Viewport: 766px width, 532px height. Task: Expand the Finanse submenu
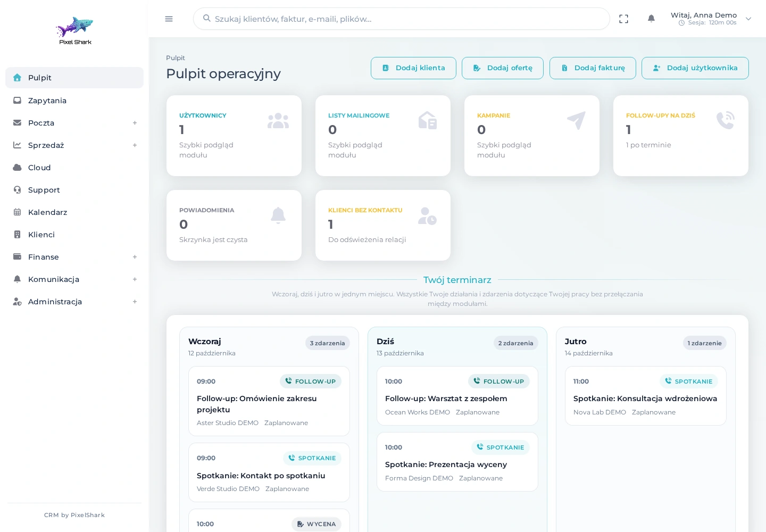point(135,257)
